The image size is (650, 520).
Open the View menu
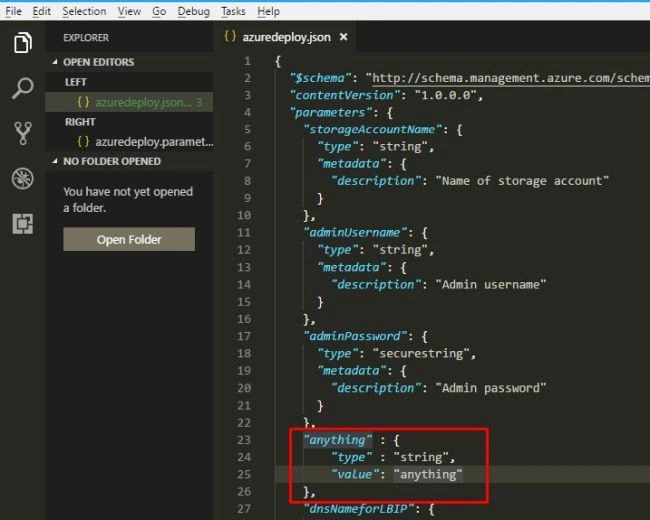click(x=129, y=11)
